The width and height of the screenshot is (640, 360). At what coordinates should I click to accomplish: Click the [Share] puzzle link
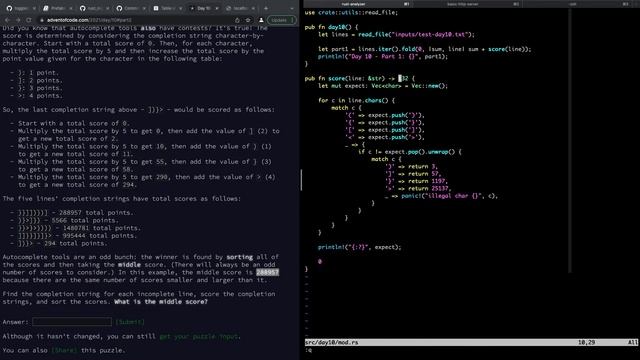click(x=64, y=350)
